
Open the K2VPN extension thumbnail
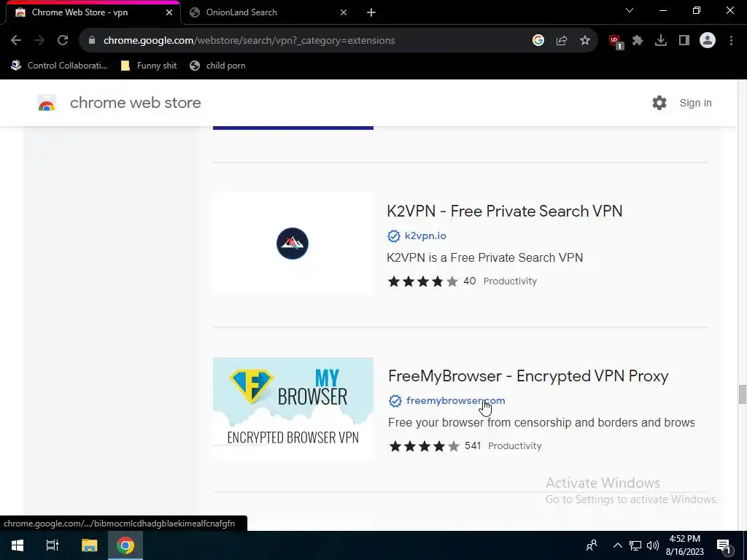(293, 244)
